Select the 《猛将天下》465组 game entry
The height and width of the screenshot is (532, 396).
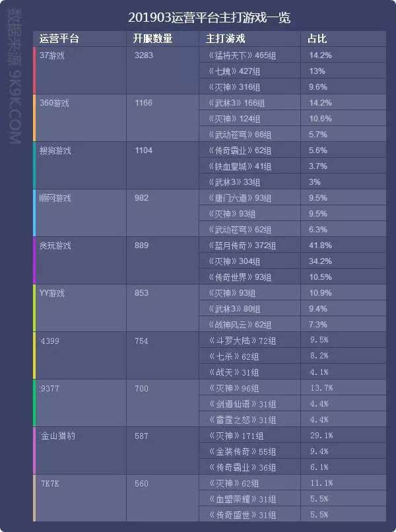click(242, 55)
